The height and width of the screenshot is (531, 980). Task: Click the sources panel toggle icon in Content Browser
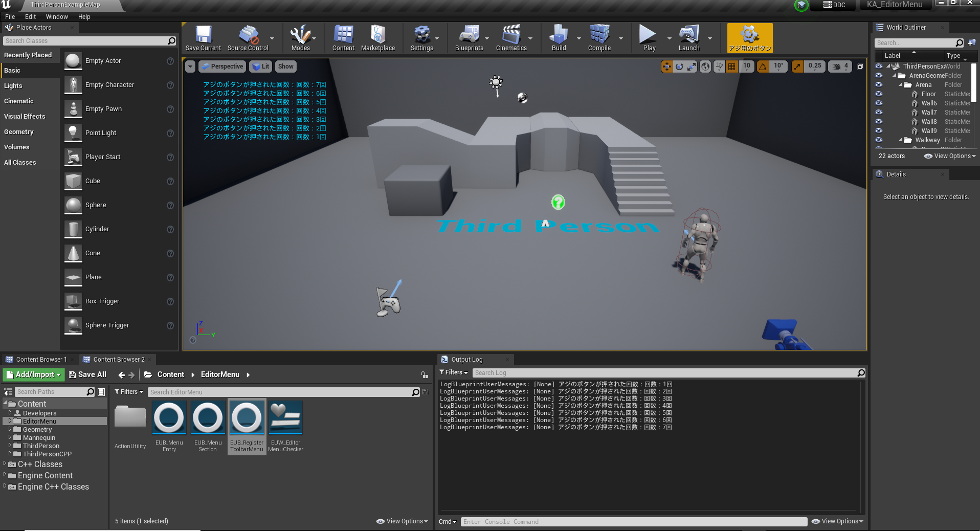coord(8,392)
